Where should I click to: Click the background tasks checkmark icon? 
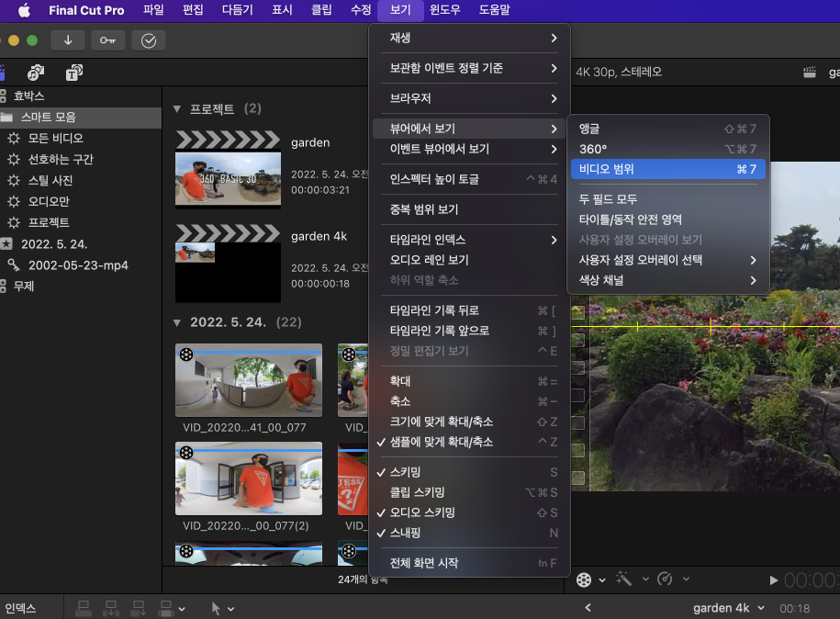[149, 40]
